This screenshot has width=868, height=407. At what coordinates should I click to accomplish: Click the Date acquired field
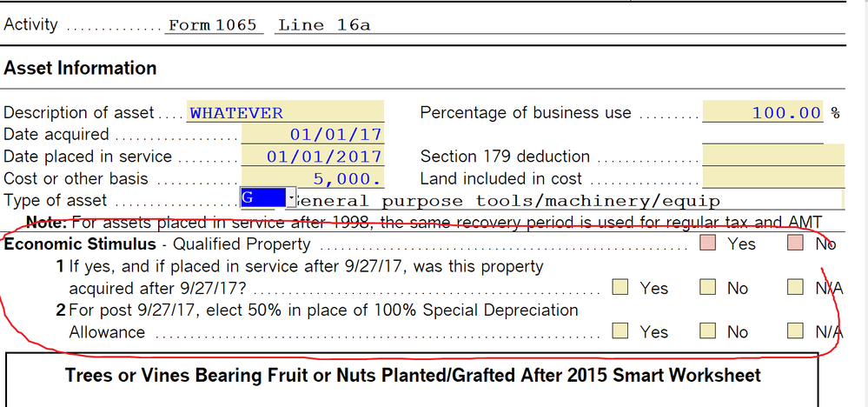[313, 135]
